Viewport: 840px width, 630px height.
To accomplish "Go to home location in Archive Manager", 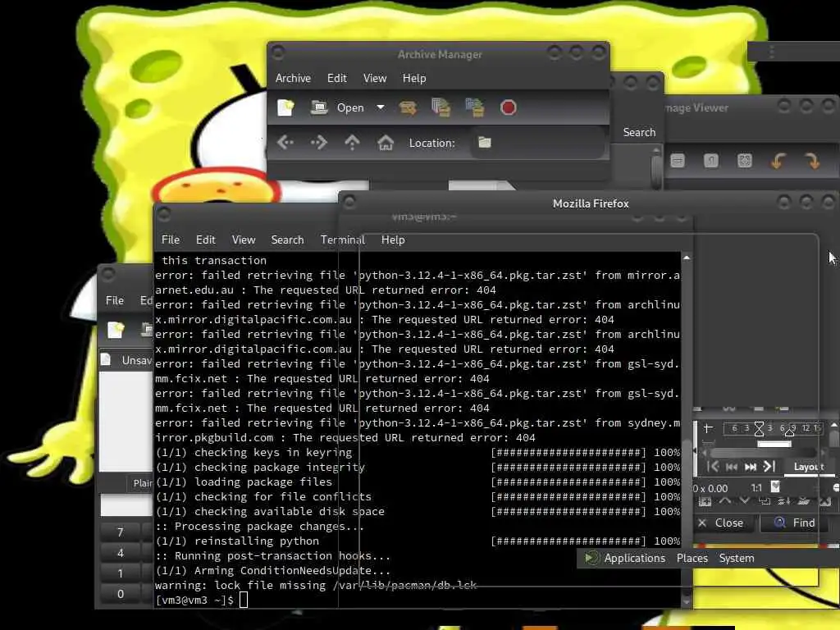I will 386,143.
